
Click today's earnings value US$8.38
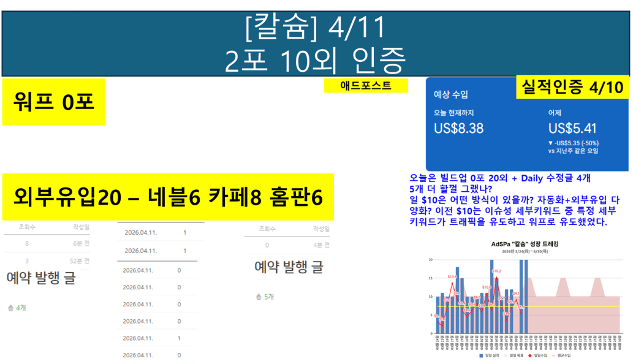coord(458,129)
